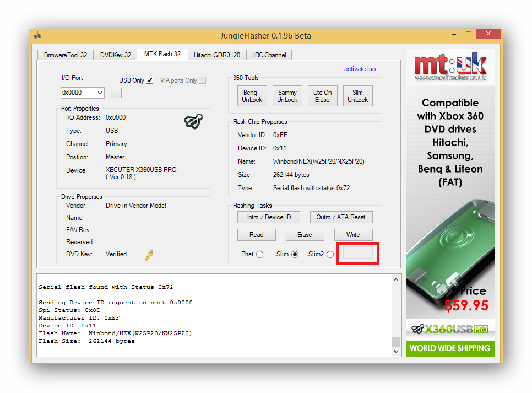Click the Write button
Viewport: 532px width, 393px height.
pos(353,235)
